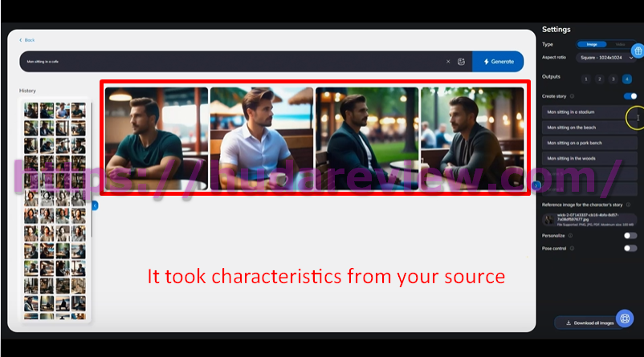Switch to the Video type tab

click(620, 44)
